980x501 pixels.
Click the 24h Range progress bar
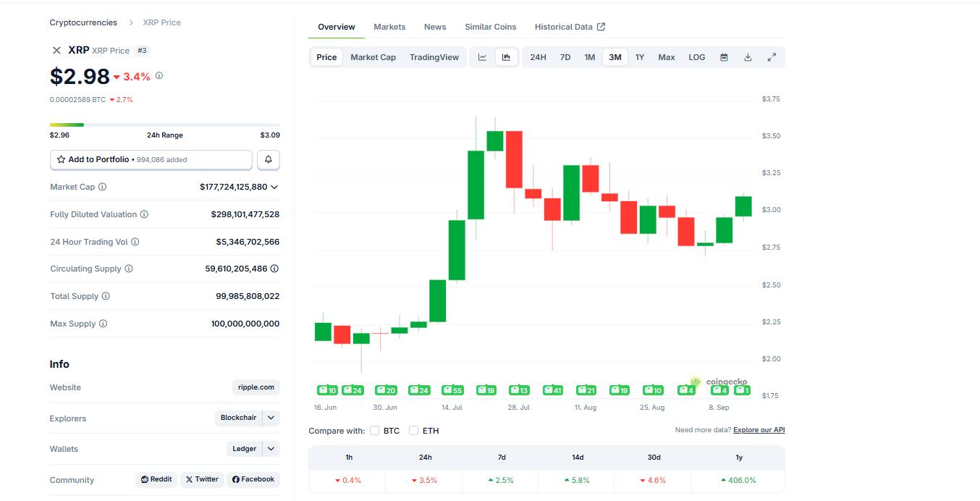pyautogui.click(x=164, y=125)
